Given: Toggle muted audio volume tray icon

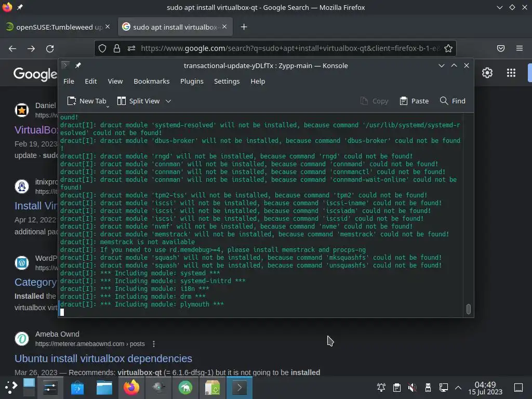Looking at the screenshot, I should (412, 388).
